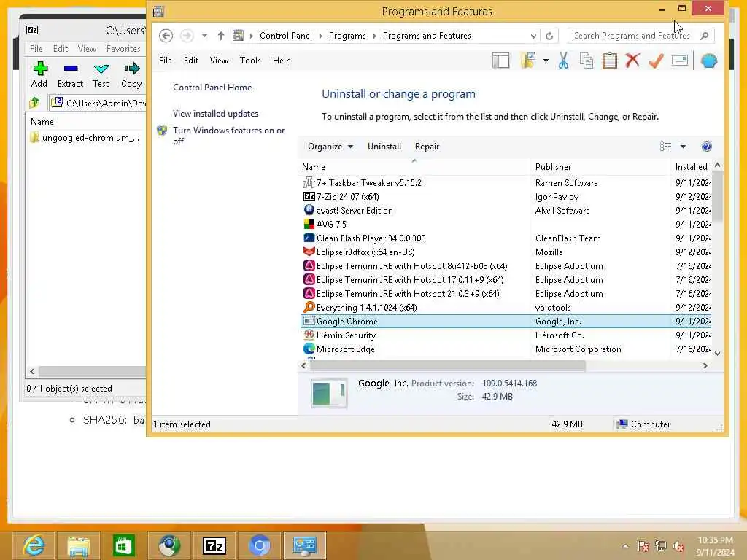
Task: Open the File menu in Programs and Features
Action: click(166, 61)
